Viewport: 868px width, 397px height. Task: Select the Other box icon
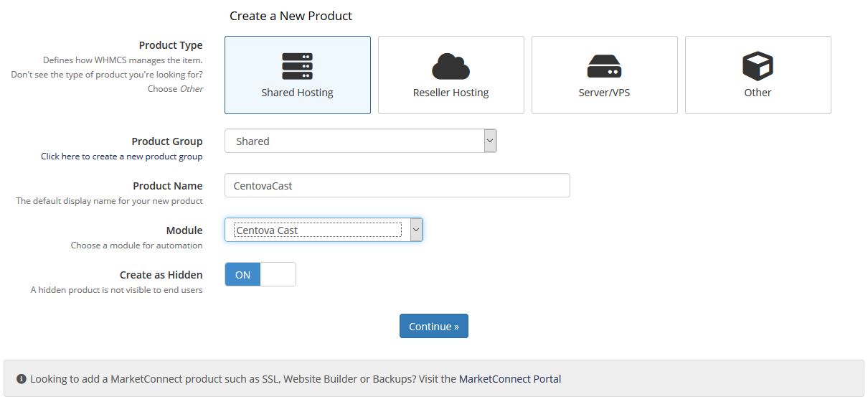tap(758, 66)
